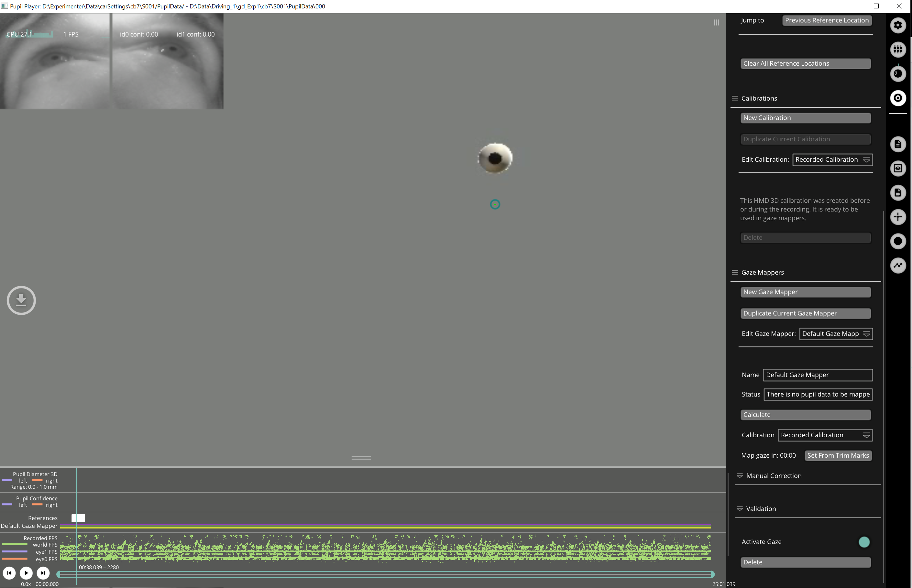Screen dimensions: 912x588
Task: Click the white reference marker in References timeline
Action: [x=78, y=518]
